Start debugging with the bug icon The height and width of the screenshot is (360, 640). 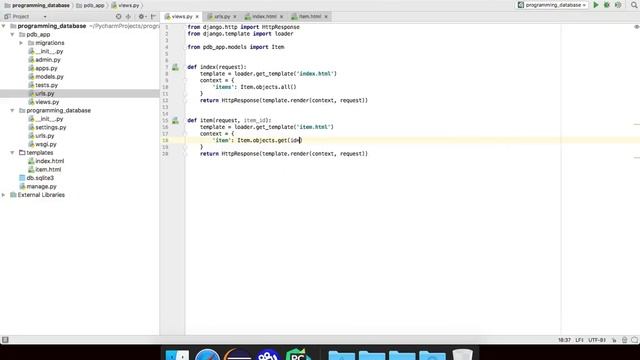607,5
